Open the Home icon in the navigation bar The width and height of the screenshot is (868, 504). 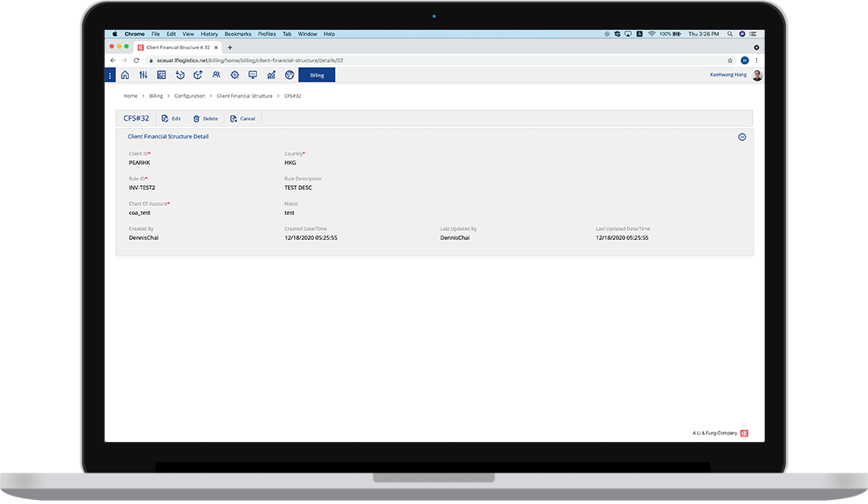coord(125,75)
